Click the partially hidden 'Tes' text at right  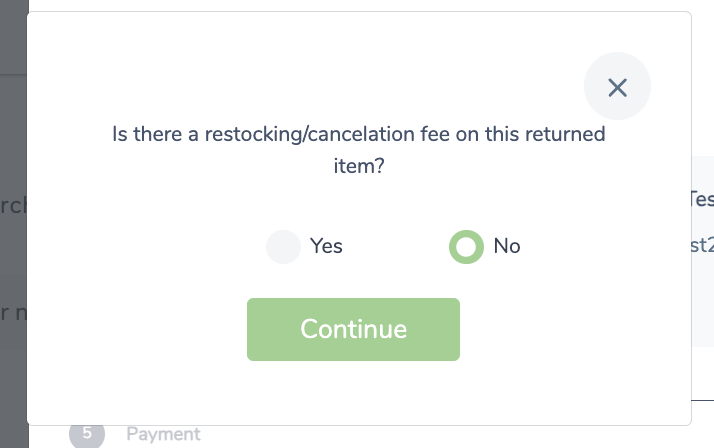(703, 199)
